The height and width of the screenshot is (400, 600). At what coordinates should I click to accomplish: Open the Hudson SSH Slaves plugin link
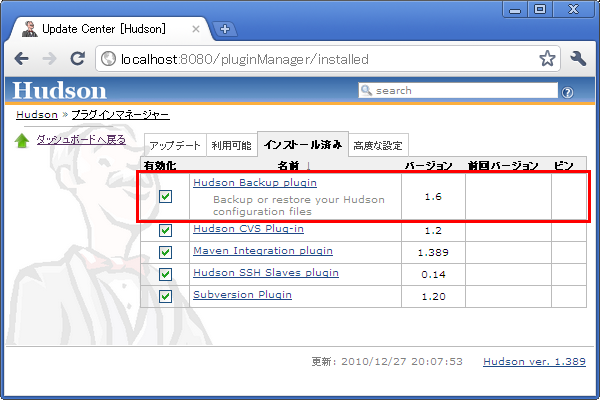coord(266,273)
